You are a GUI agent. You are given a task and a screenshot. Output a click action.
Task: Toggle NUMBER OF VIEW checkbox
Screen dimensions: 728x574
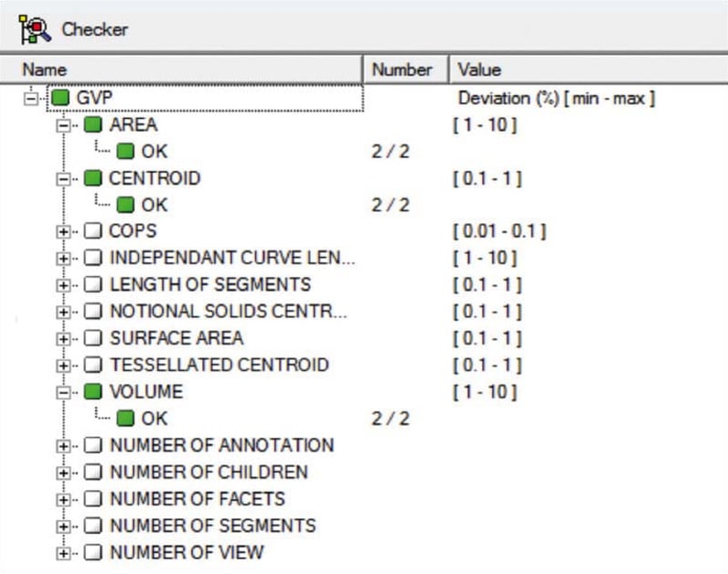[x=93, y=553]
